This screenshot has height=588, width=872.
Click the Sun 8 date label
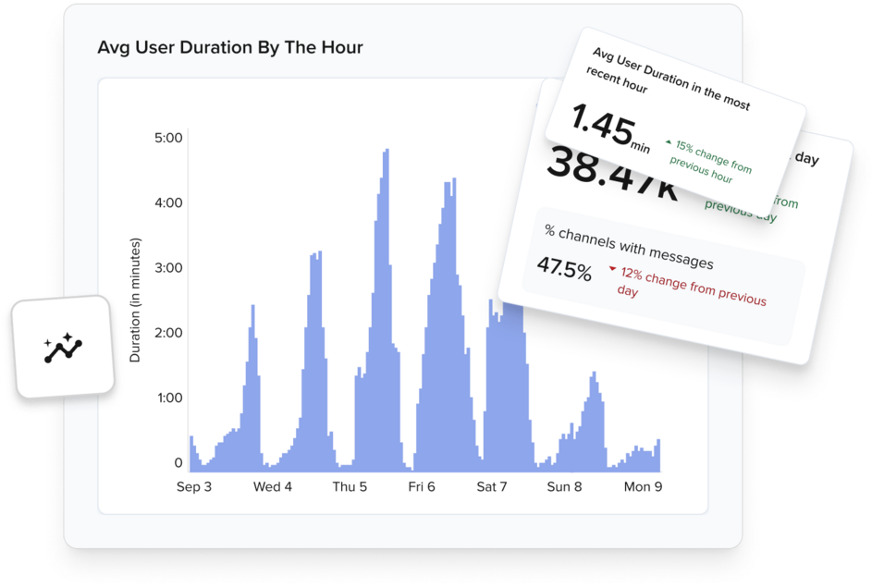point(564,486)
